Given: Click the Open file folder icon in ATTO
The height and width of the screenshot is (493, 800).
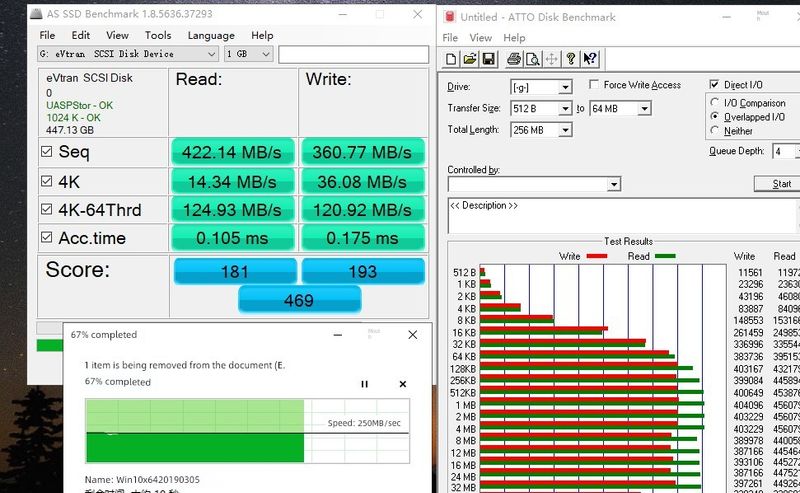Looking at the screenshot, I should click(468, 59).
